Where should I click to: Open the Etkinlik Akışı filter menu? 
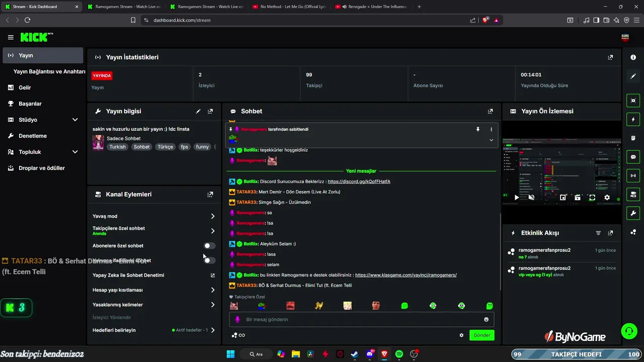point(598,233)
